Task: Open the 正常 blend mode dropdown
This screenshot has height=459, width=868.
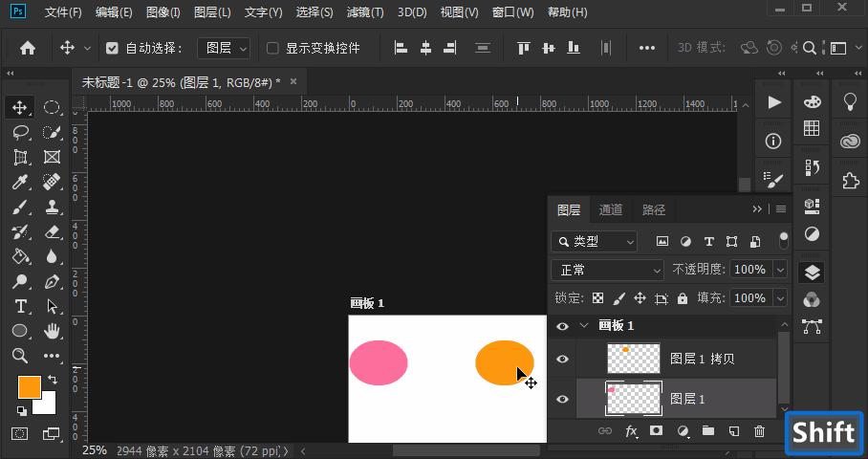Action: [607, 271]
